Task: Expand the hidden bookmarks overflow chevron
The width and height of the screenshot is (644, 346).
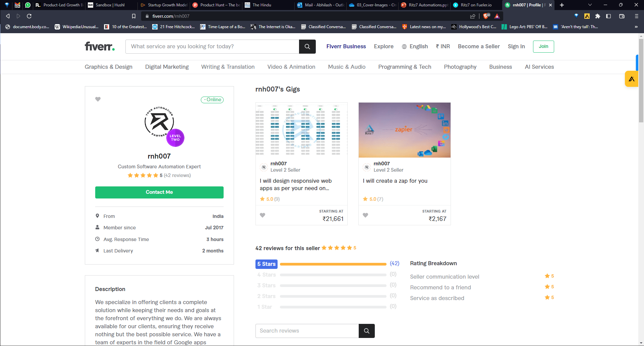Action: point(636,27)
